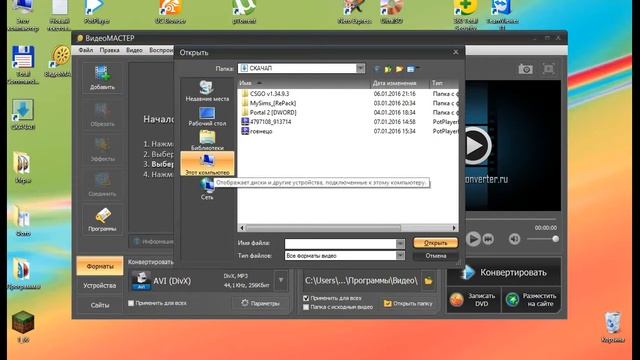Select the MySims_[RePack] folder
The height and width of the screenshot is (360, 640).
coord(273,103)
